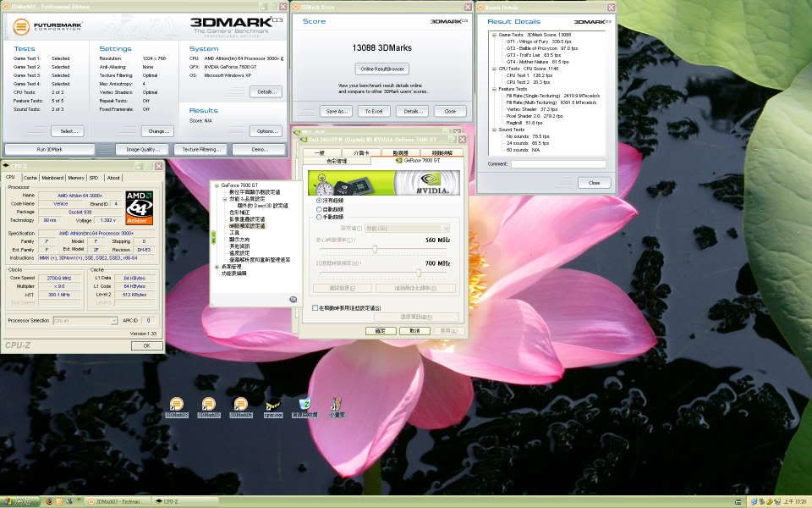
Task: Click the round icon at NVIDIA menu bottom
Action: click(293, 299)
